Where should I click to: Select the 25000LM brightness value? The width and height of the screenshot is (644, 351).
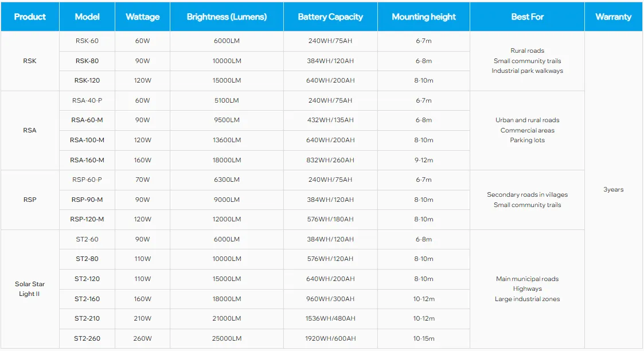coord(227,339)
